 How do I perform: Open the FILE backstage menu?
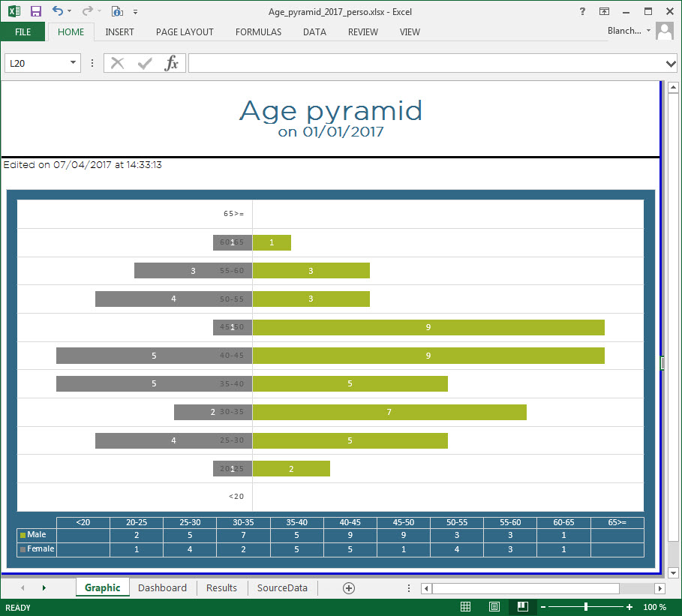pyautogui.click(x=23, y=32)
